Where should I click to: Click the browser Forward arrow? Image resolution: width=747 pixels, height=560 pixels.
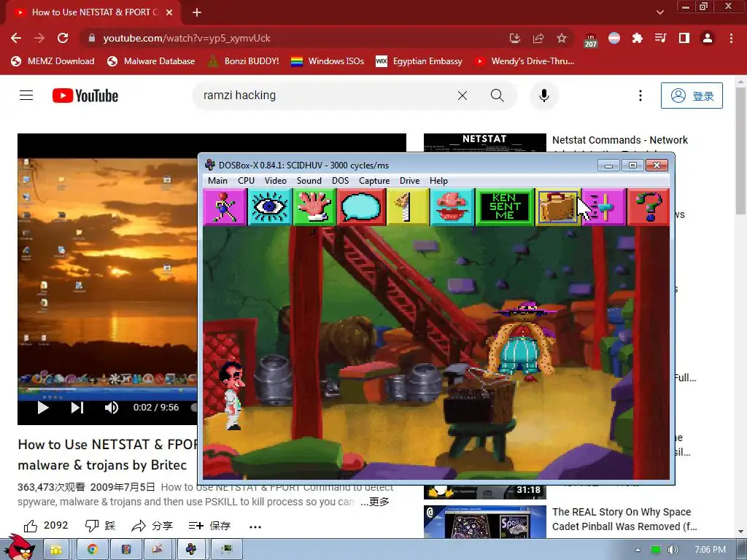[39, 38]
